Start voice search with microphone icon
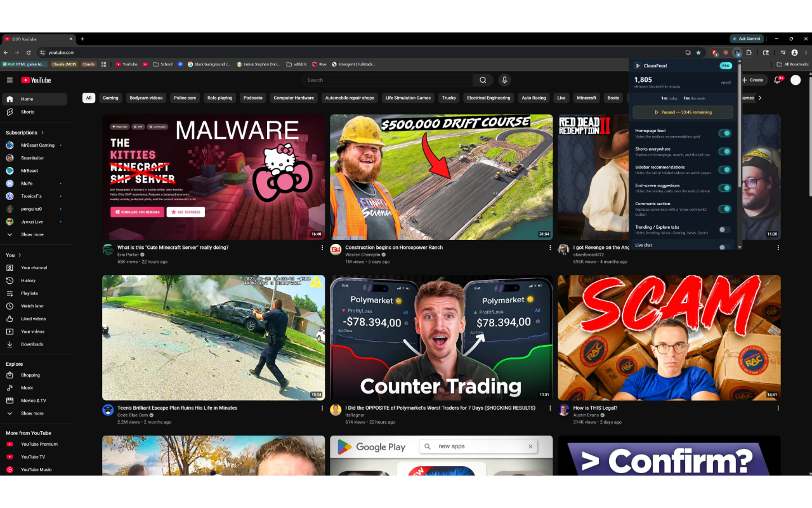 coord(504,80)
